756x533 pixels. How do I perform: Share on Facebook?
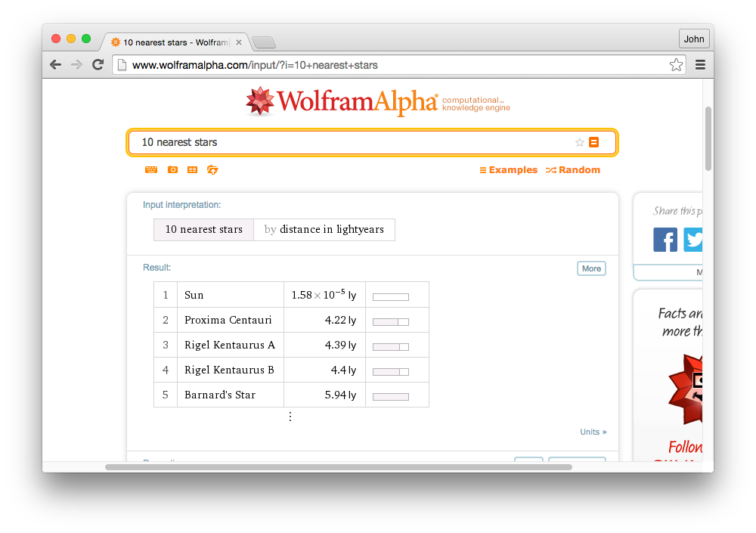[x=665, y=240]
